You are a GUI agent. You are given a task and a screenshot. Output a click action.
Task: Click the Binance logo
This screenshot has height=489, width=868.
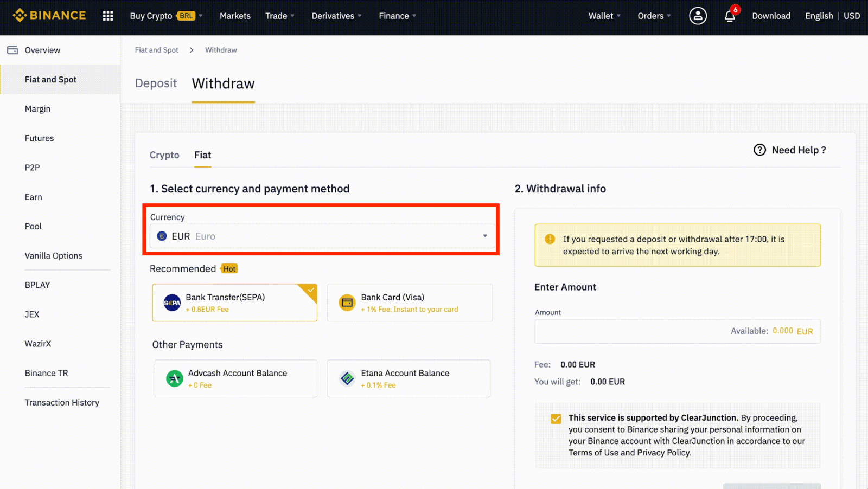tap(49, 15)
